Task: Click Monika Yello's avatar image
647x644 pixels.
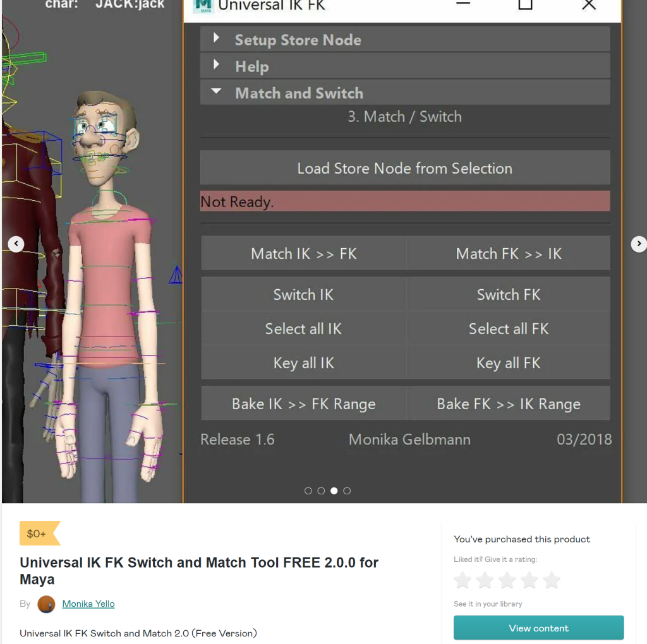Action: [x=46, y=604]
